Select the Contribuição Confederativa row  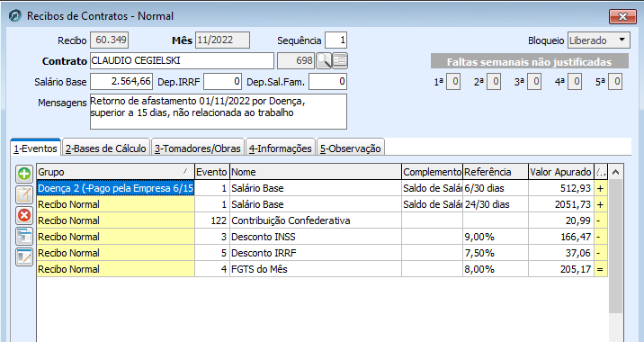tap(322, 220)
